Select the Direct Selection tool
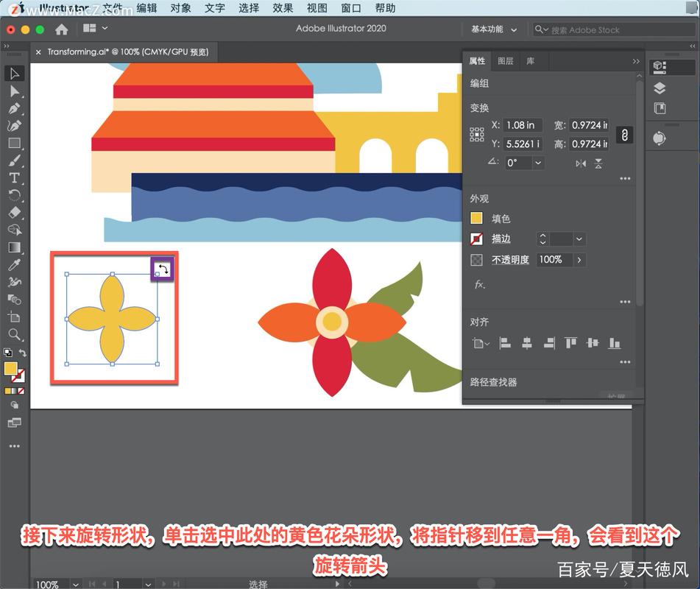 pos(14,91)
